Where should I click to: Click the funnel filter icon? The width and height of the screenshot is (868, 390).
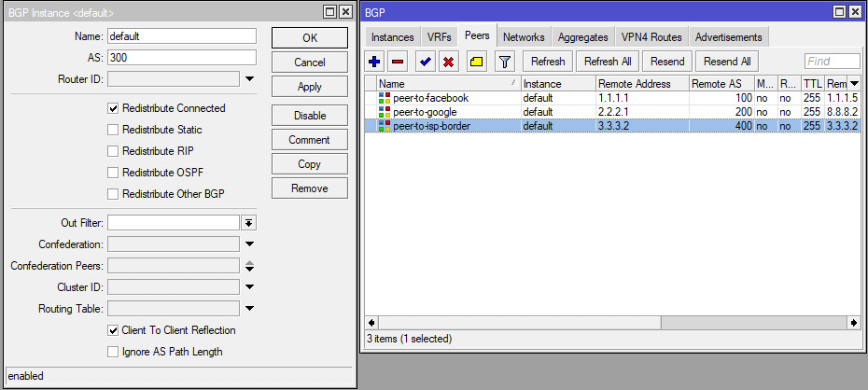504,62
